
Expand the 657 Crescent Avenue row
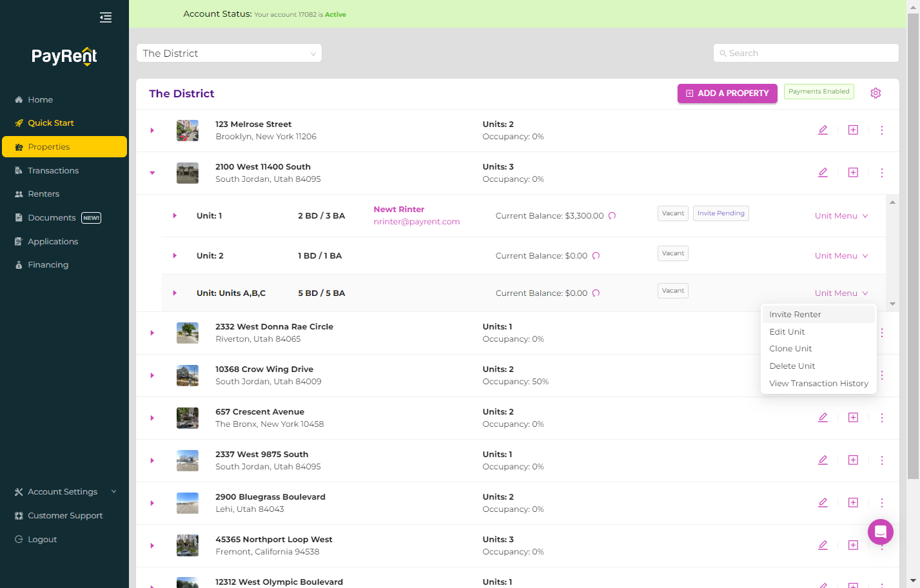[x=152, y=418]
